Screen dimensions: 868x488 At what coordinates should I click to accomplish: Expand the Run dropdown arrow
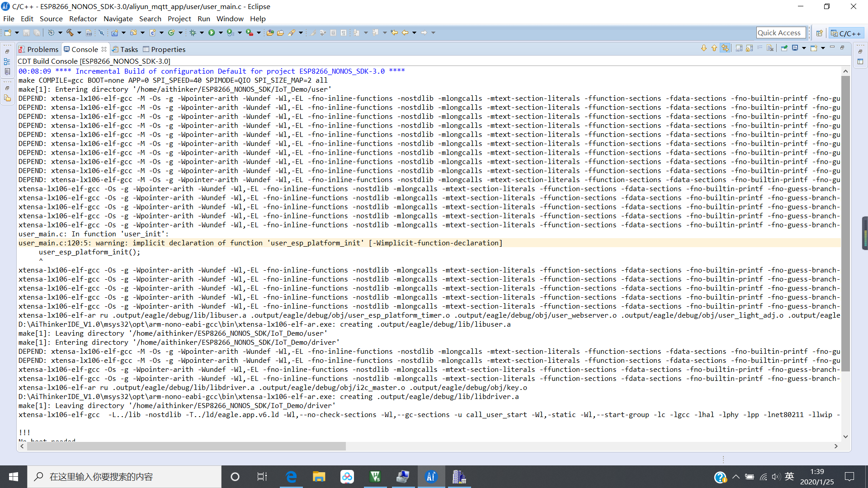tap(221, 33)
